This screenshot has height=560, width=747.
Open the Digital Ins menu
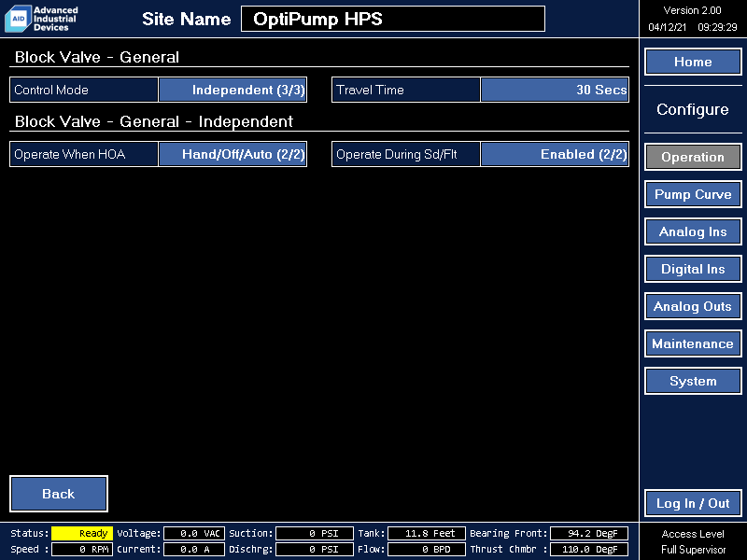point(693,269)
